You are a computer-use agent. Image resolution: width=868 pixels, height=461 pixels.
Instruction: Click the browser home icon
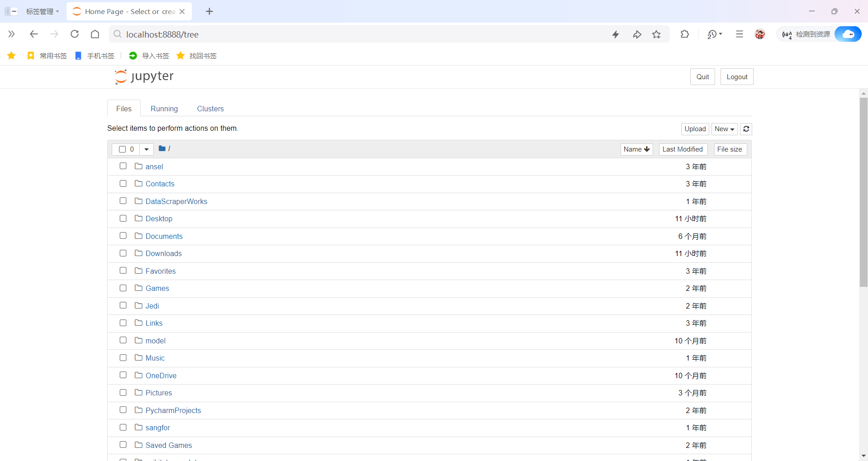(95, 34)
